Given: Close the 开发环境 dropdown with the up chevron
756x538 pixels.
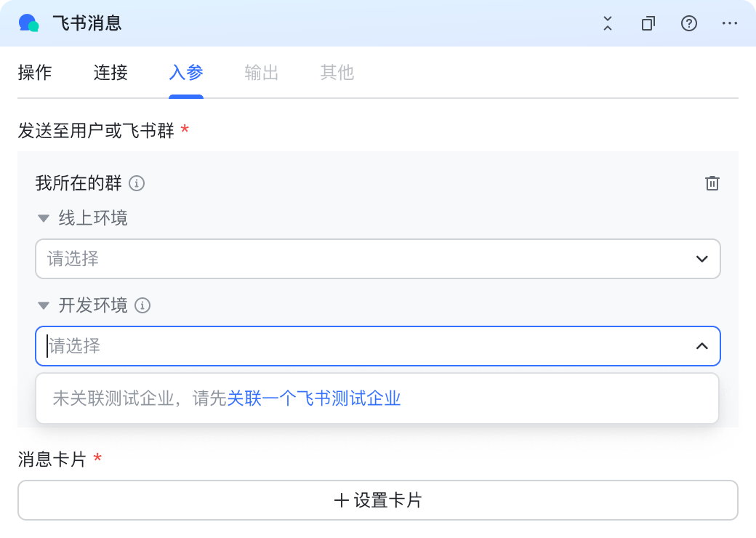Looking at the screenshot, I should tap(702, 346).
